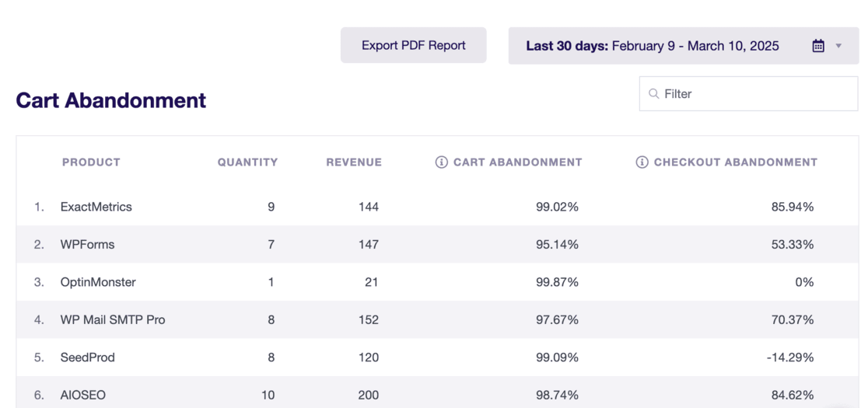Click row number 4 beside WP Mail SMTP Pro

click(x=39, y=319)
